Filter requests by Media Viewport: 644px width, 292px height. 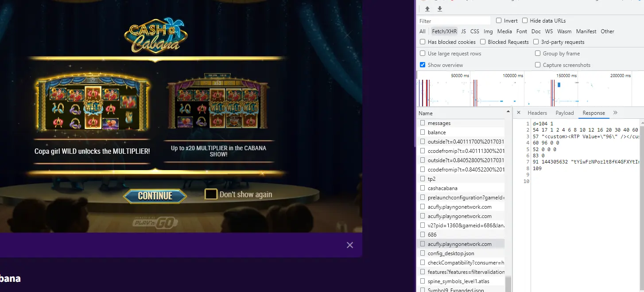pos(504,31)
